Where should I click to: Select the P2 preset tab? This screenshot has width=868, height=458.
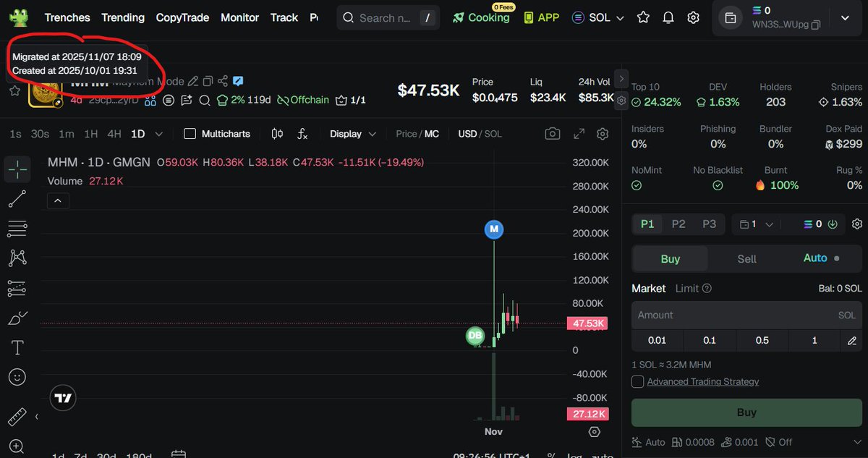pyautogui.click(x=678, y=224)
